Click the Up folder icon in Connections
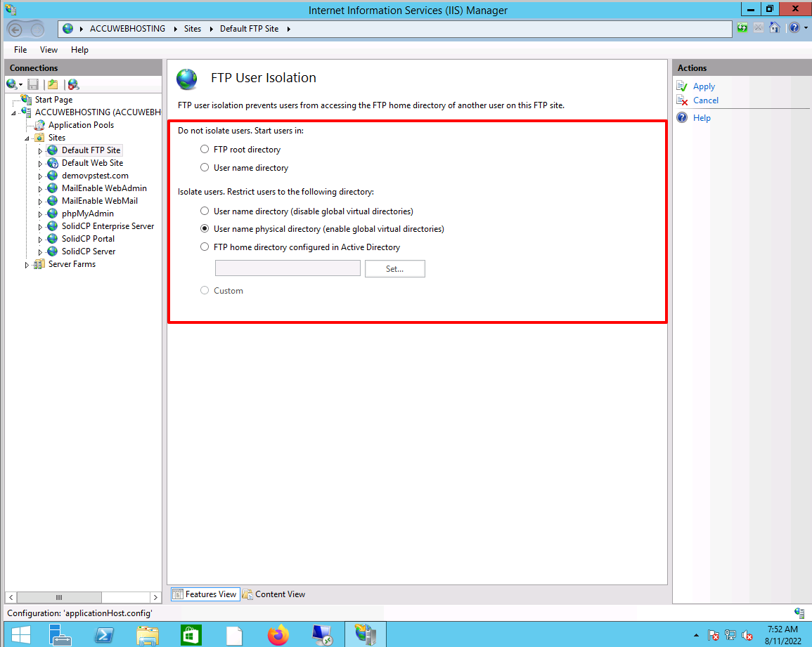 [x=53, y=84]
